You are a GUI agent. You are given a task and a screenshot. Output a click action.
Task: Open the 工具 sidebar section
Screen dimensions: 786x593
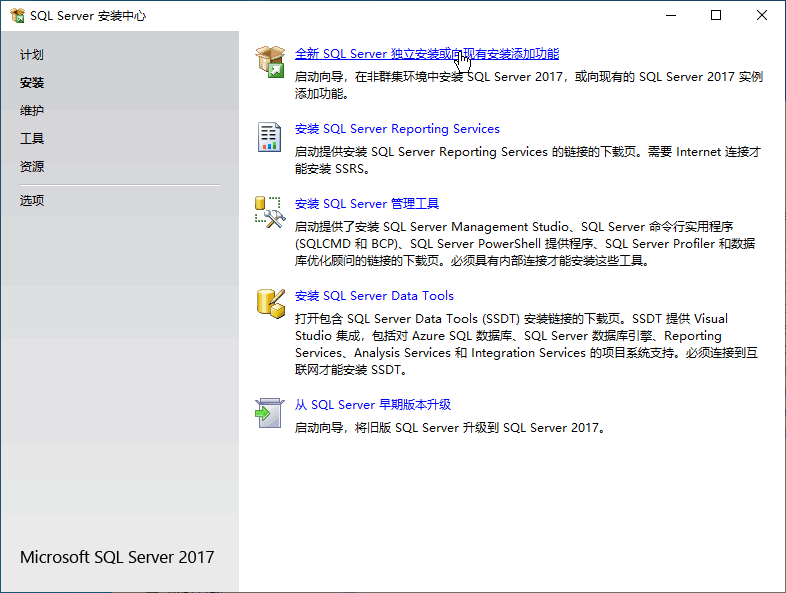[x=32, y=139]
